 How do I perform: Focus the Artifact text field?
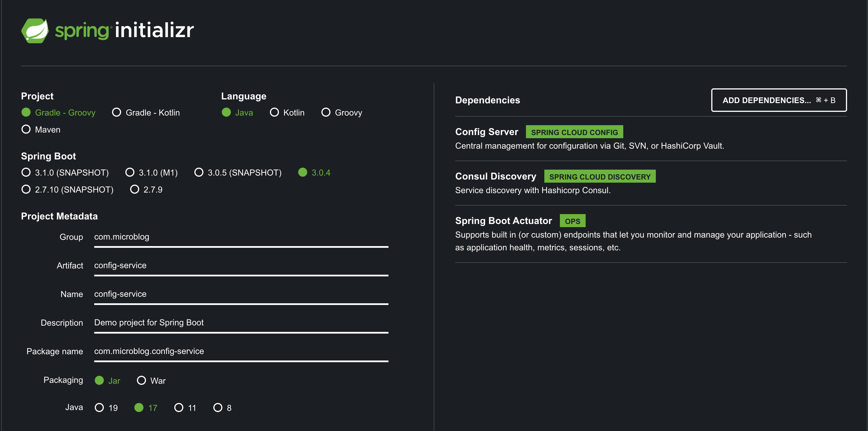pyautogui.click(x=241, y=265)
